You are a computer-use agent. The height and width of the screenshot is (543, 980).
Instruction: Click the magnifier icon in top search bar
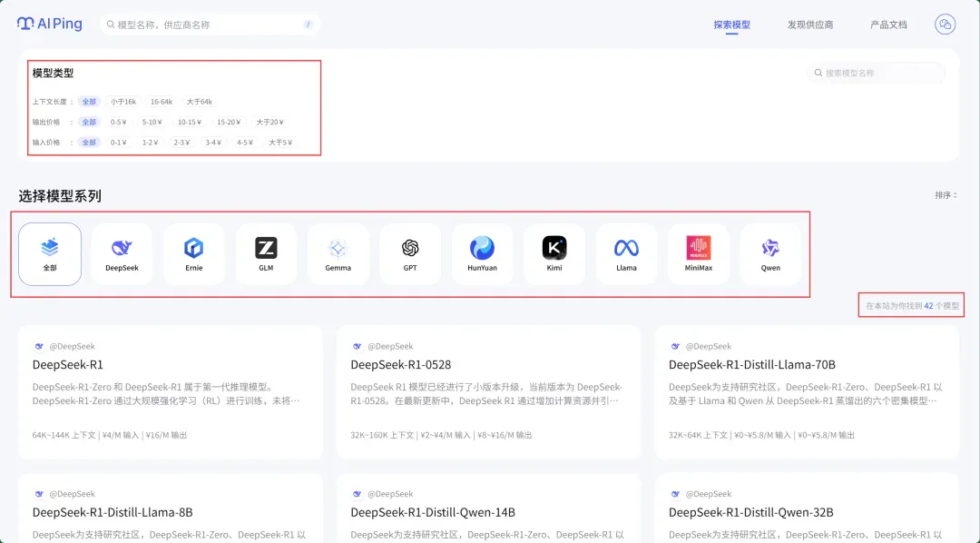[111, 25]
